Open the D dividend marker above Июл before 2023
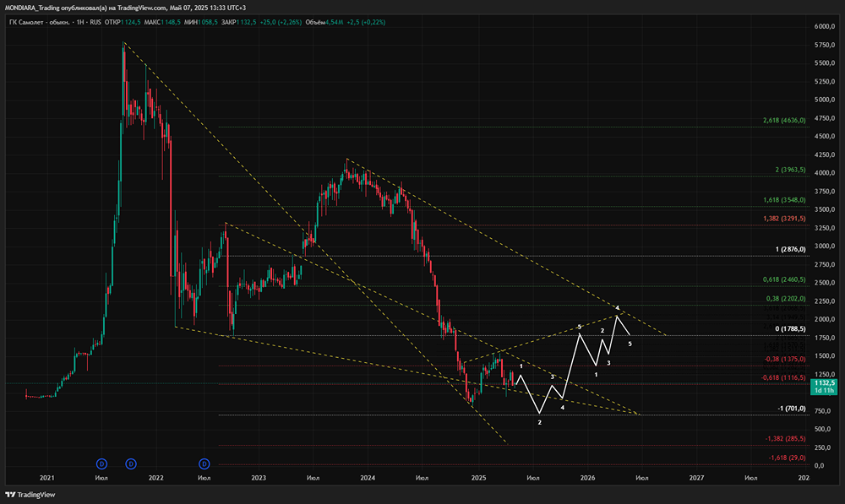The image size is (845, 504). coord(204,463)
